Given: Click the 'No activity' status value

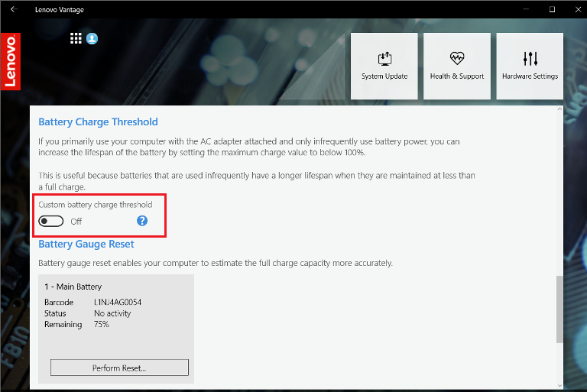Looking at the screenshot, I should pyautogui.click(x=112, y=313).
